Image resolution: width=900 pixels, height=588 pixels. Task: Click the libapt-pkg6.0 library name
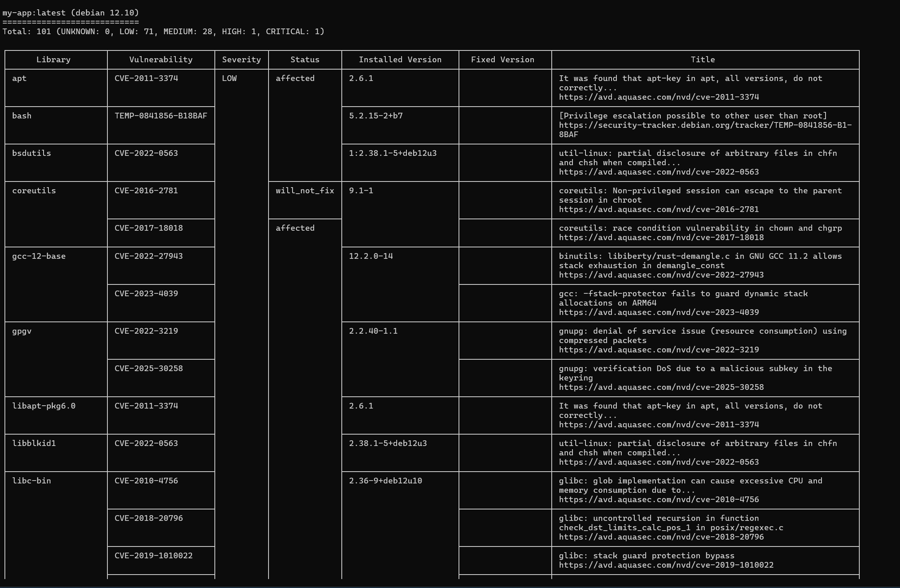[x=44, y=406]
